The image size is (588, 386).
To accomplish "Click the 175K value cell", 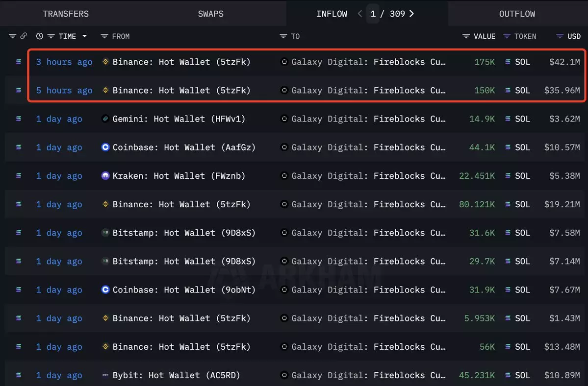I will pos(485,62).
